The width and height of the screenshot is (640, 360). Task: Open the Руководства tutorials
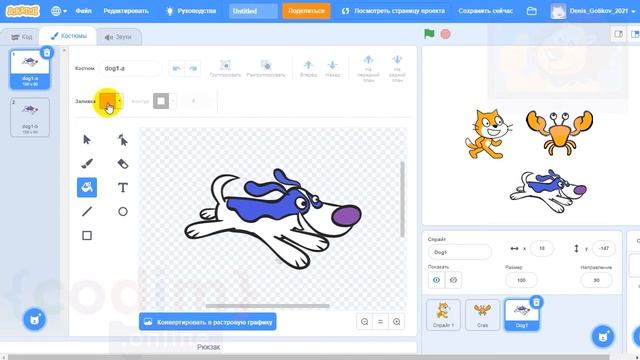click(x=191, y=11)
